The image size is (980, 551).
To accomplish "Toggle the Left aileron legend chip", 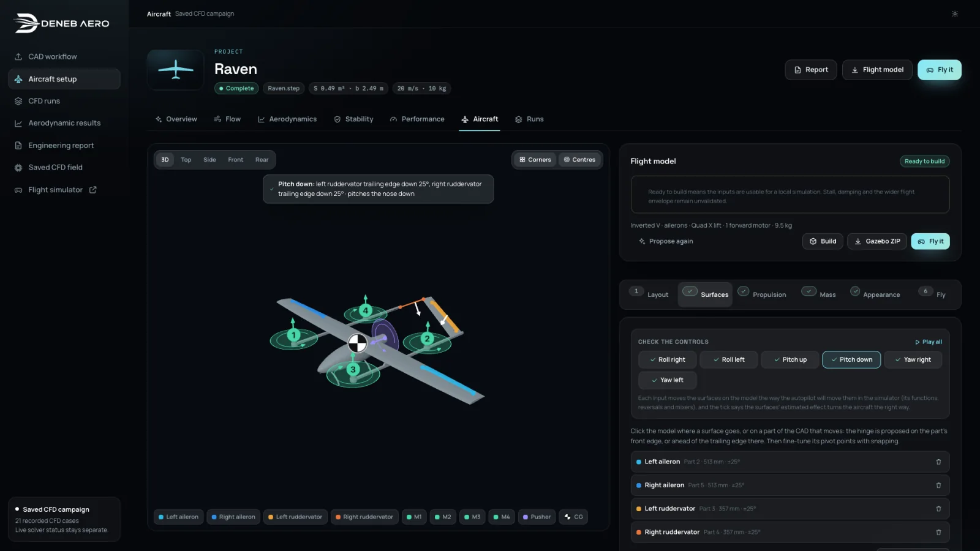I will (178, 517).
